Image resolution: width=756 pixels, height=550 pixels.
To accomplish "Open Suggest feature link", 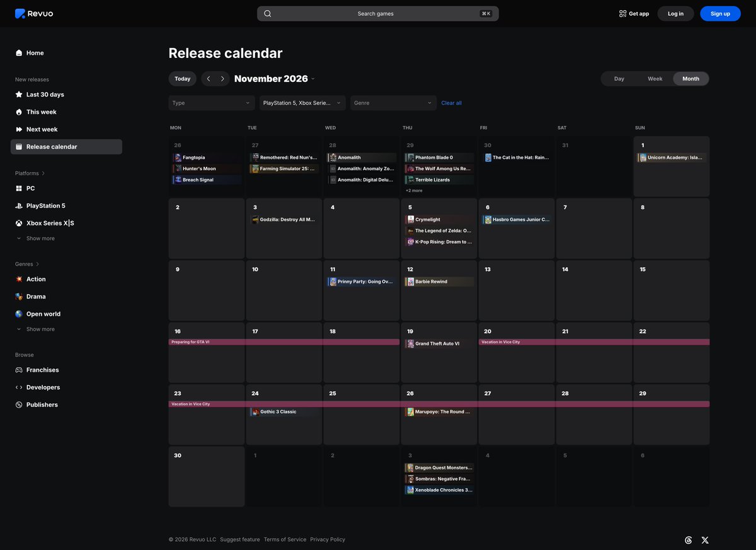I will (240, 540).
